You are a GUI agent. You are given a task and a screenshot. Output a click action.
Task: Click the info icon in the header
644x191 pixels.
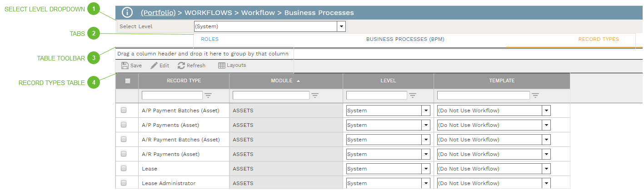(127, 13)
